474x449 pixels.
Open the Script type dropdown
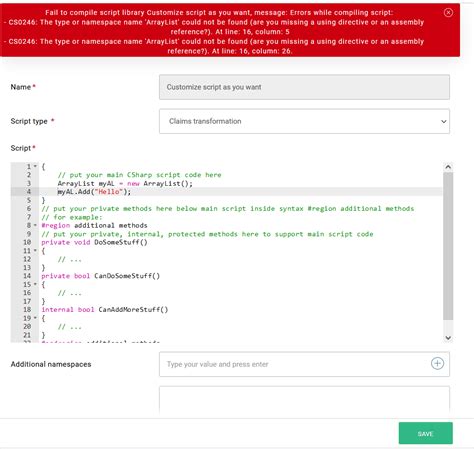(x=304, y=121)
